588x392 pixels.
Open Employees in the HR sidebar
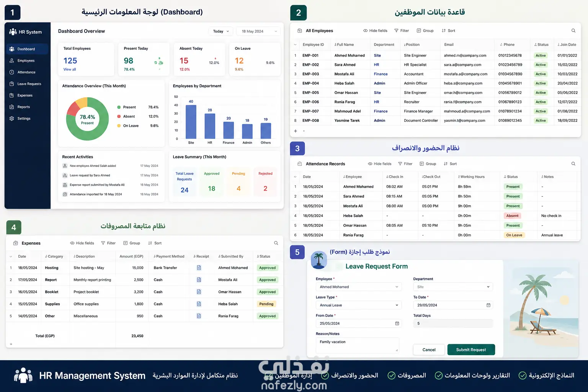(x=26, y=60)
